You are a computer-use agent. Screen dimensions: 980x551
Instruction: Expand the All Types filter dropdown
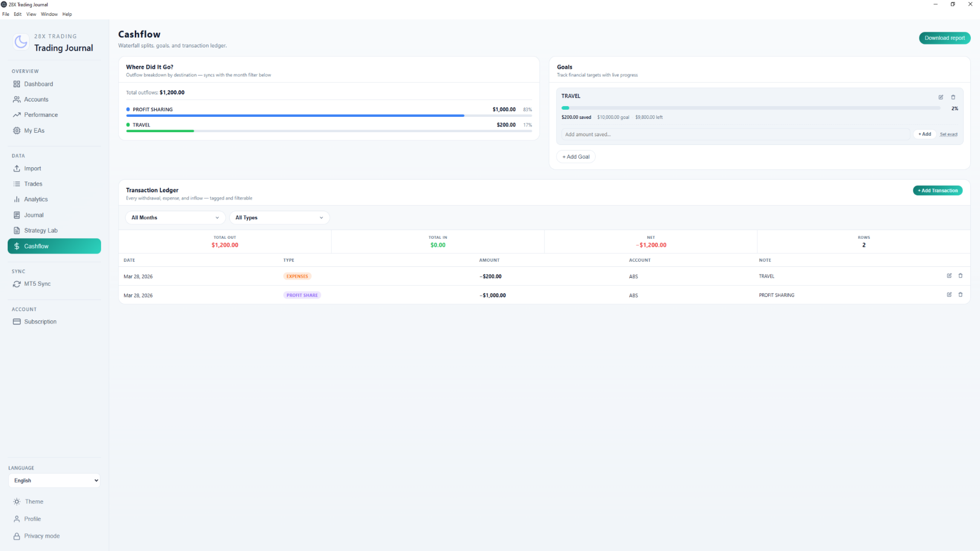(x=279, y=218)
